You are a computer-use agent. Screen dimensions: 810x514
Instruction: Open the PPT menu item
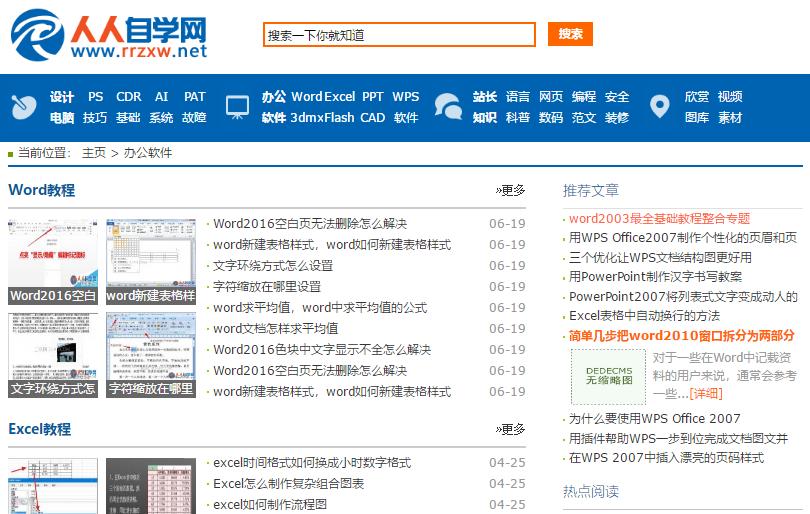point(372,97)
